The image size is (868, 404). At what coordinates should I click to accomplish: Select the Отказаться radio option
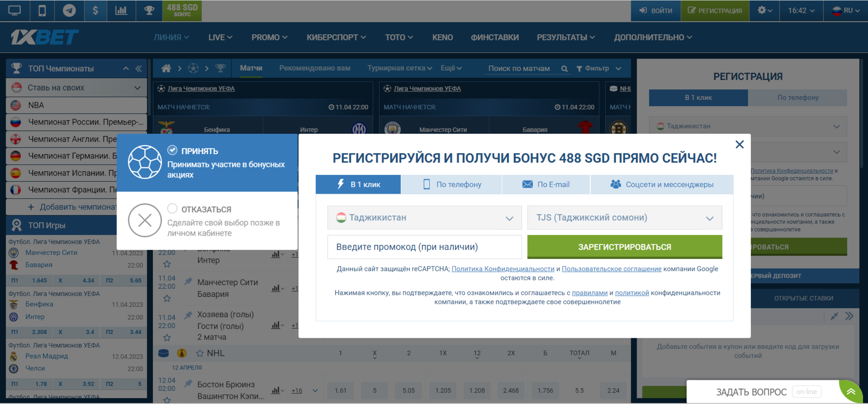pyautogui.click(x=172, y=208)
